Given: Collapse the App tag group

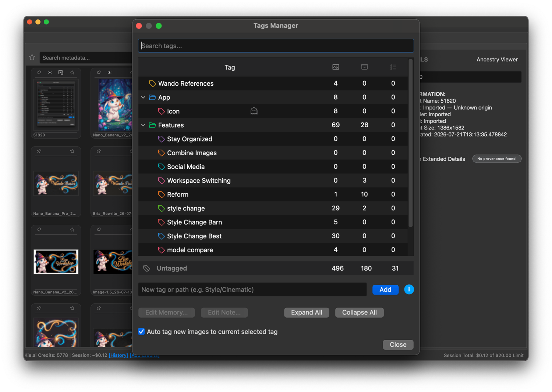Looking at the screenshot, I should coord(143,97).
